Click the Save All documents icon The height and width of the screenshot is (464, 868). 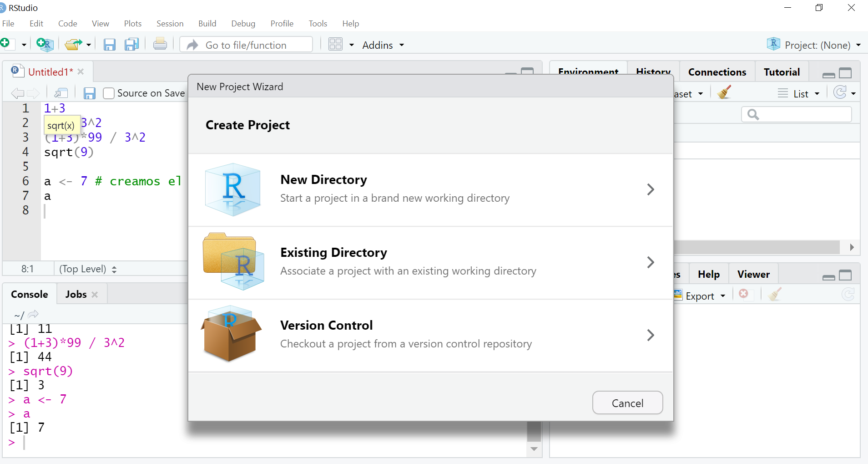tap(132, 44)
